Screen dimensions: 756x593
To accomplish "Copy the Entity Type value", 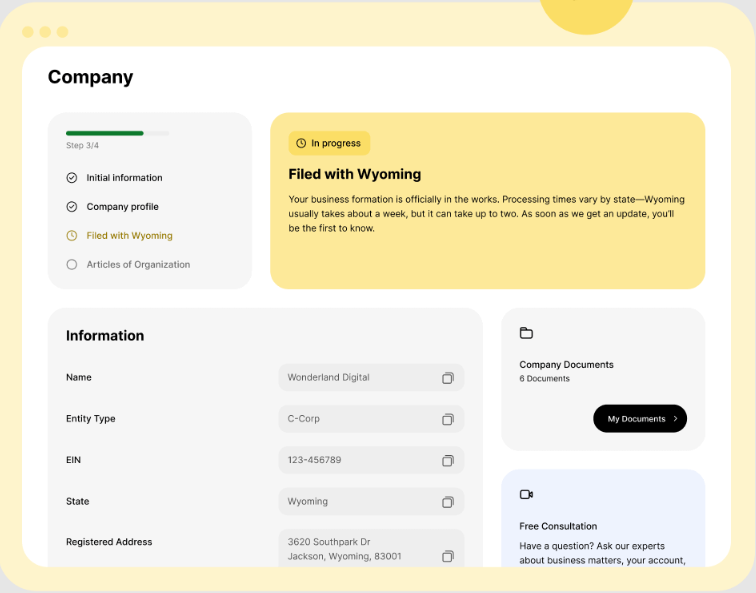I will coord(448,419).
